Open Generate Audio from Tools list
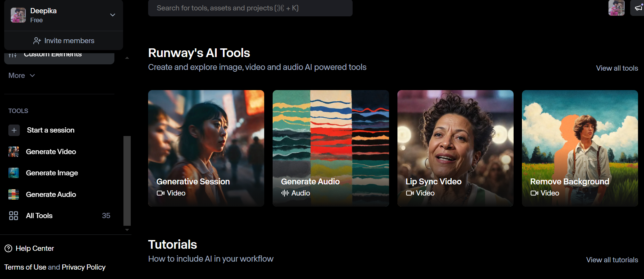This screenshot has height=279, width=644. [51, 194]
